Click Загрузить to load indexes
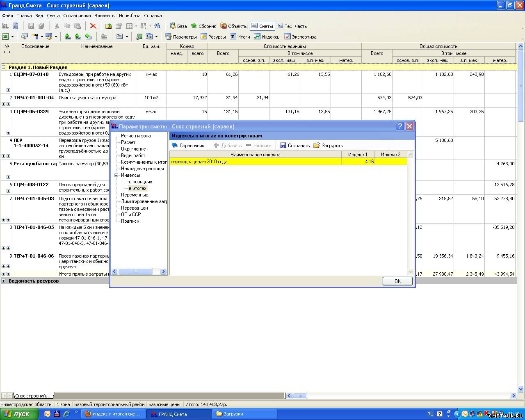Screen dimensions: 525x420 point(328,146)
